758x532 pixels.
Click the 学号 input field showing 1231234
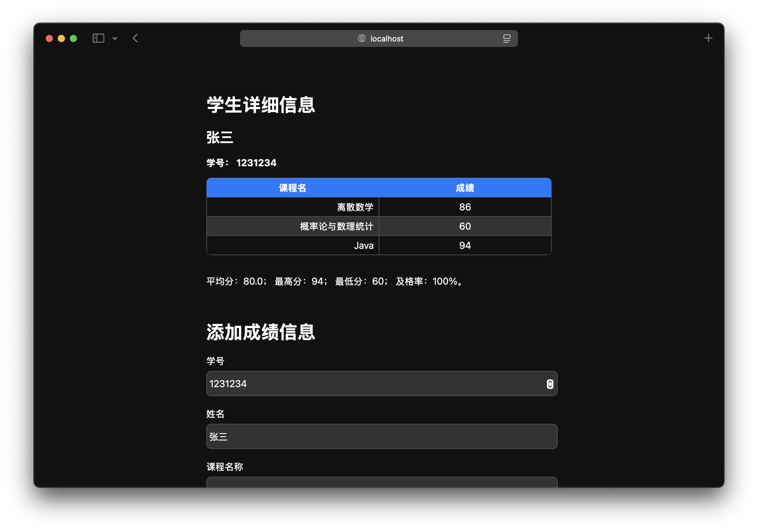[382, 384]
